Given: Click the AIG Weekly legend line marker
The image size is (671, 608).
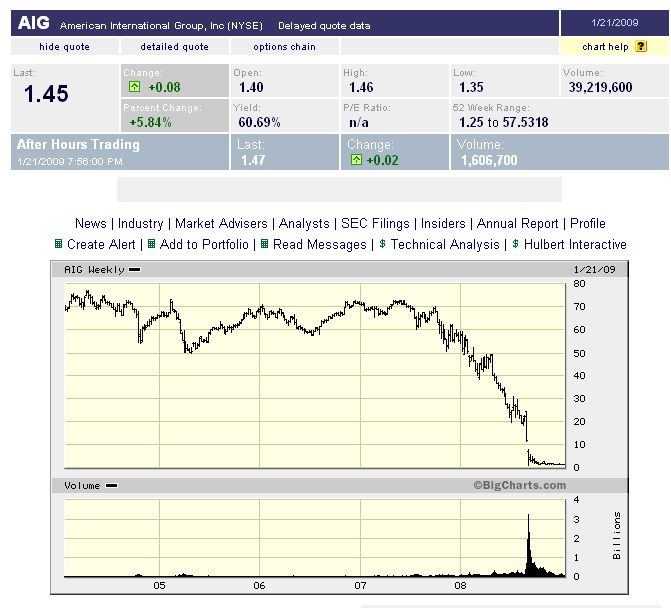Looking at the screenshot, I should (135, 270).
